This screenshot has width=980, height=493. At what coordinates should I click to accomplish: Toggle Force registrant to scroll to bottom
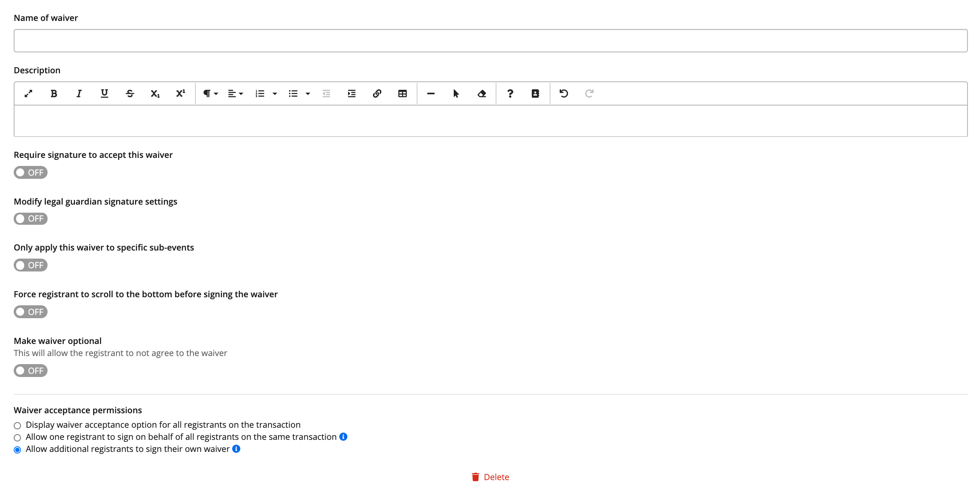[31, 312]
